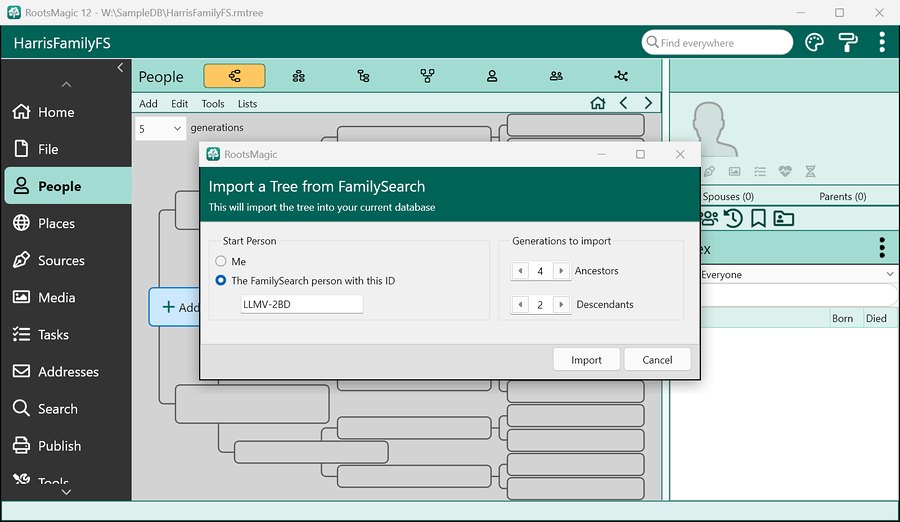The width and height of the screenshot is (900, 522).
Task: Navigate back with left arrow
Action: 623,103
